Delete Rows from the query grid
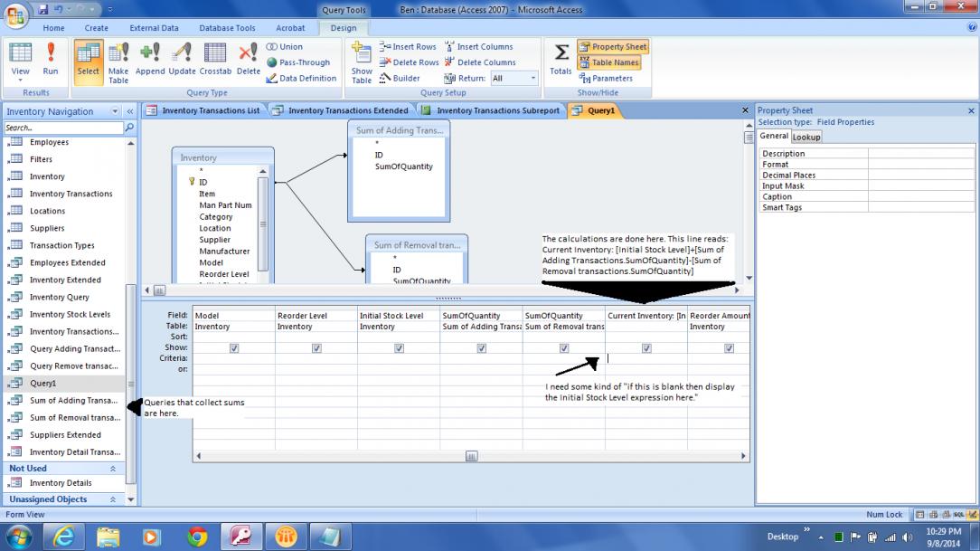The width and height of the screenshot is (980, 551). (x=409, y=62)
